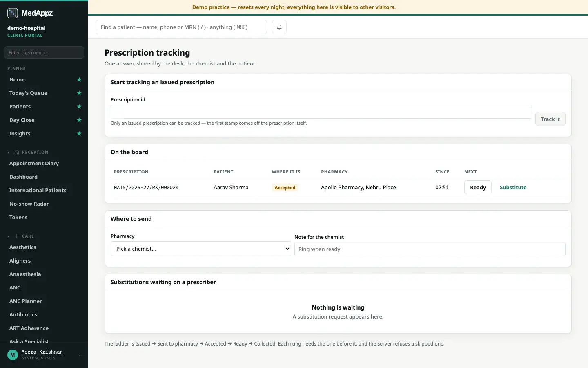The height and width of the screenshot is (368, 588).
Task: Open the Pick a chemist dropdown
Action: (201, 249)
